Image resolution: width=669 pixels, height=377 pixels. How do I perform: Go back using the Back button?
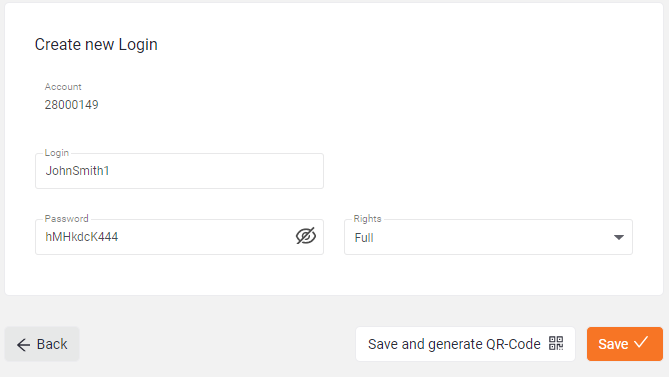tap(42, 344)
